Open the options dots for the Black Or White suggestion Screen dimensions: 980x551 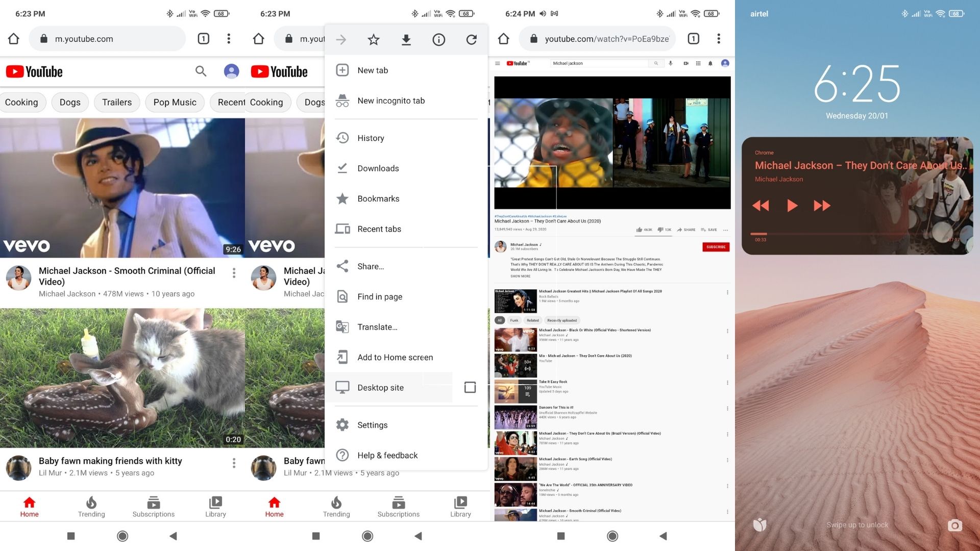point(727,331)
